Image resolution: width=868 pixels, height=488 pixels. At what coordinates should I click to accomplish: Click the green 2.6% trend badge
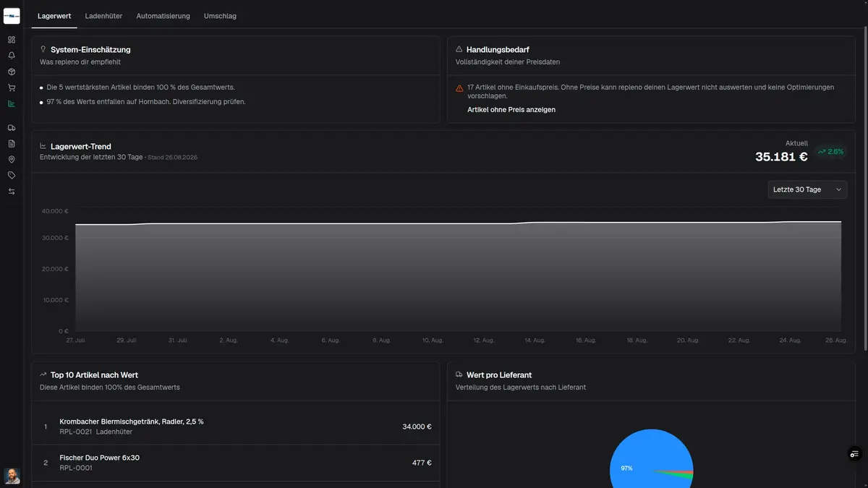(830, 152)
